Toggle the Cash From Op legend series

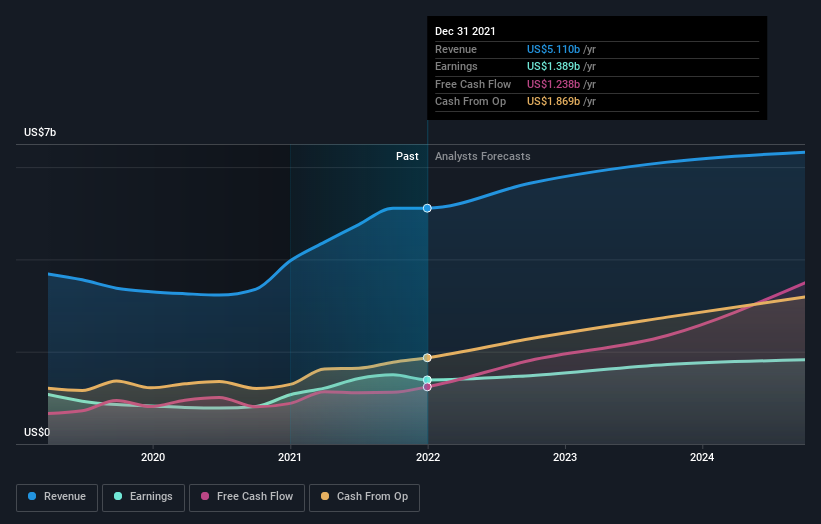click(x=364, y=497)
